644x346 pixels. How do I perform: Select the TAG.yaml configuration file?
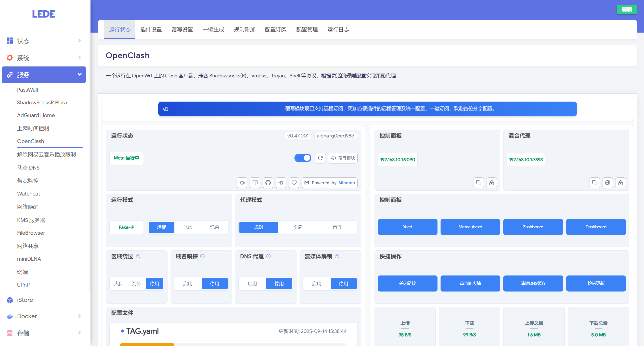143,331
